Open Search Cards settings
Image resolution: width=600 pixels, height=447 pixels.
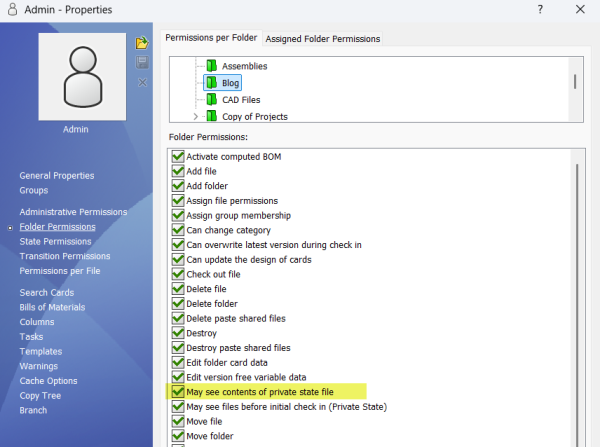coord(47,293)
